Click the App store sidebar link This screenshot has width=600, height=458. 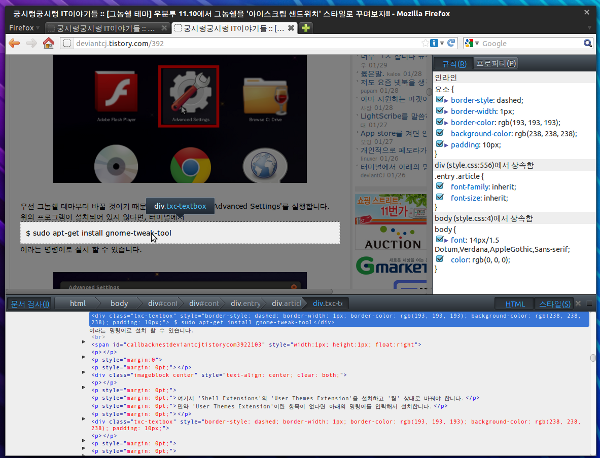click(393, 133)
